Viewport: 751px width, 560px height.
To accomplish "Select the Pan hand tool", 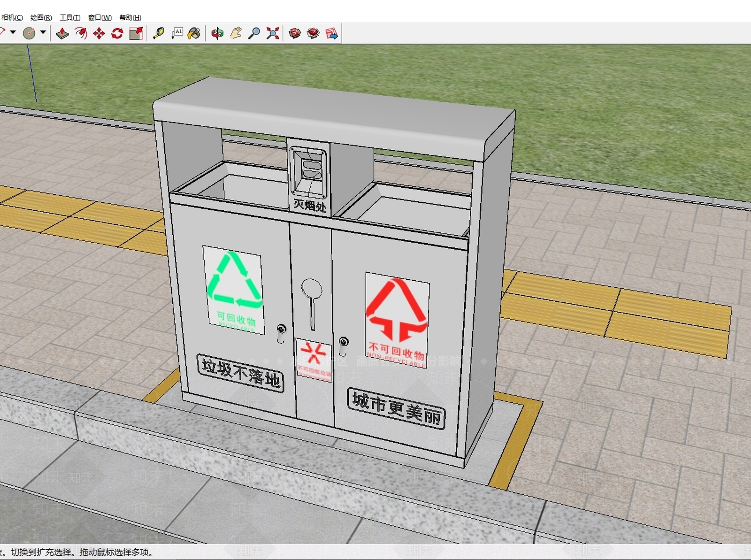I will coord(236,33).
